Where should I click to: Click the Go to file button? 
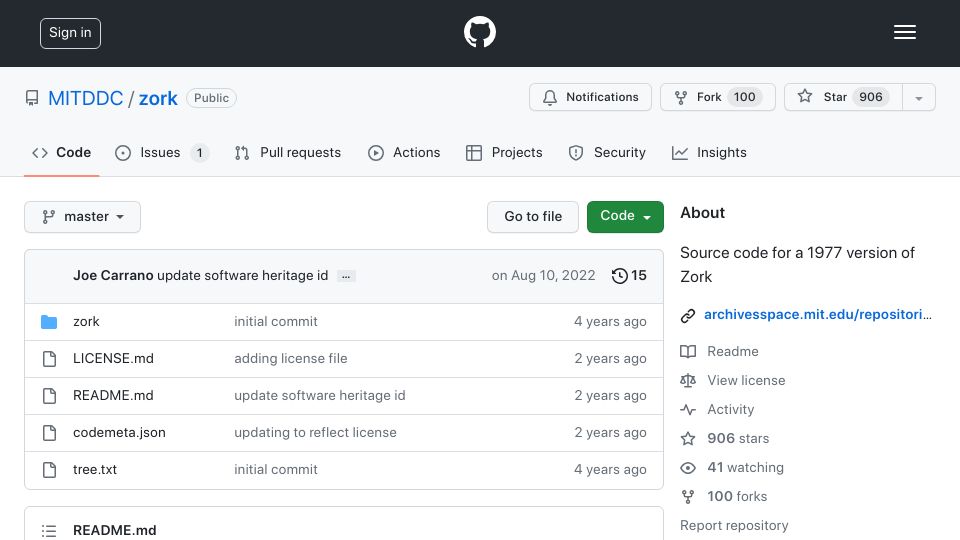pyautogui.click(x=533, y=217)
